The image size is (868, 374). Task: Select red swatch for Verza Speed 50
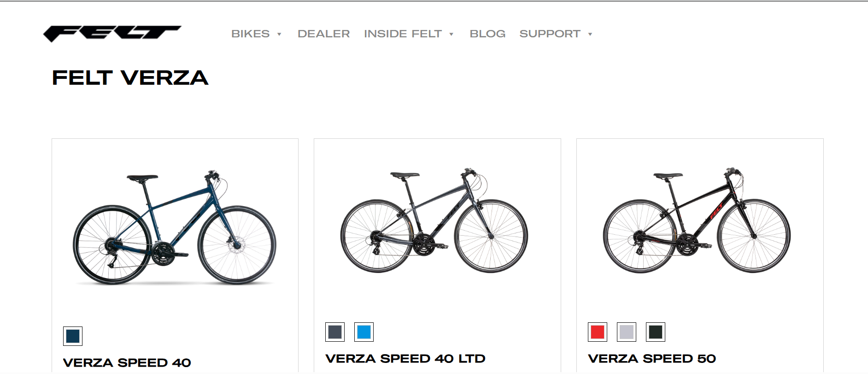coord(598,332)
